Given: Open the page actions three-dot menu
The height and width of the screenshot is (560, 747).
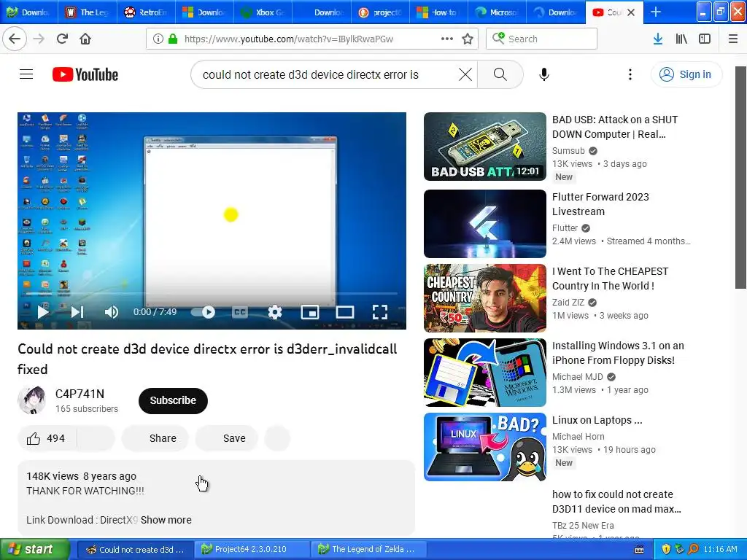Looking at the screenshot, I should (x=447, y=39).
